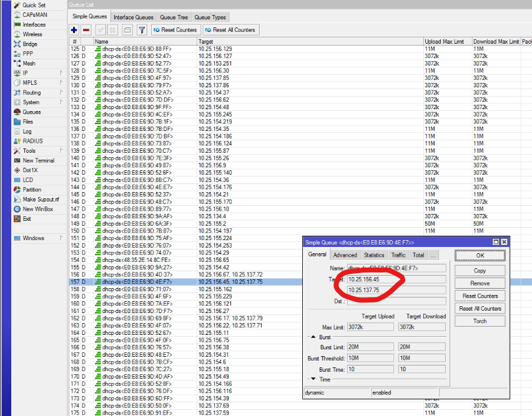
Task: Copy the queue using the Copy button
Action: [479, 270]
